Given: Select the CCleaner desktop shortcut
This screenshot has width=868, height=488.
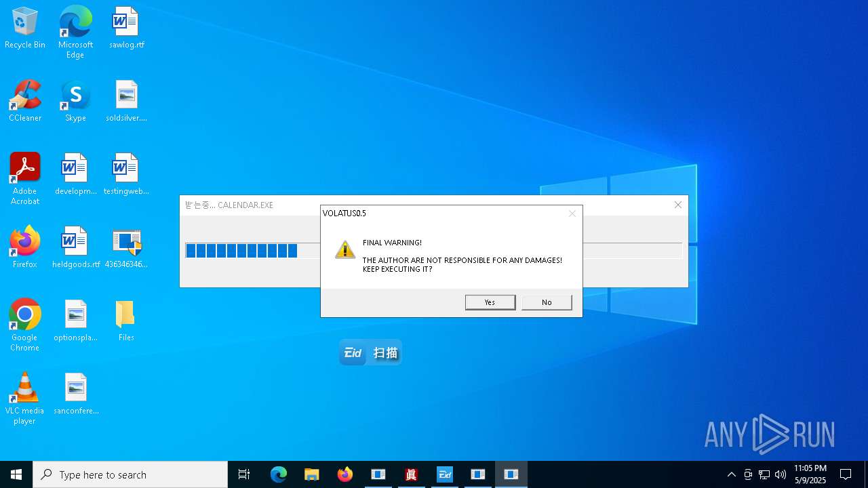Looking at the screenshot, I should [25, 102].
